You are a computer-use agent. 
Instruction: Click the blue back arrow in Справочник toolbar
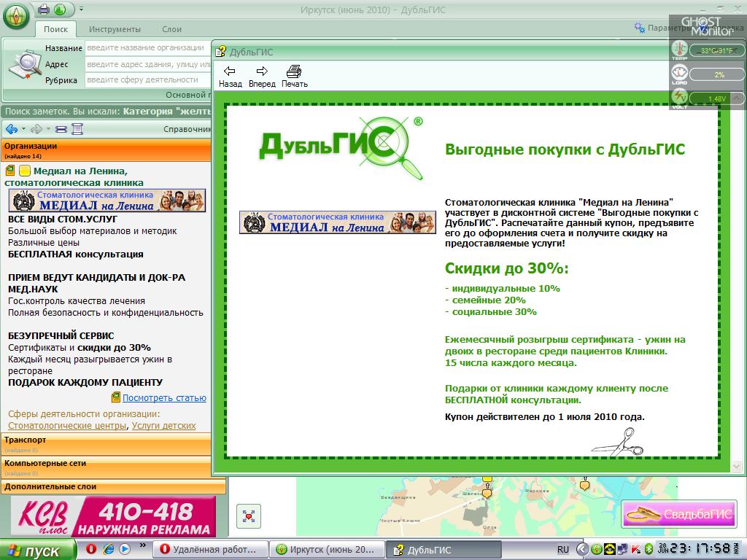click(x=12, y=129)
